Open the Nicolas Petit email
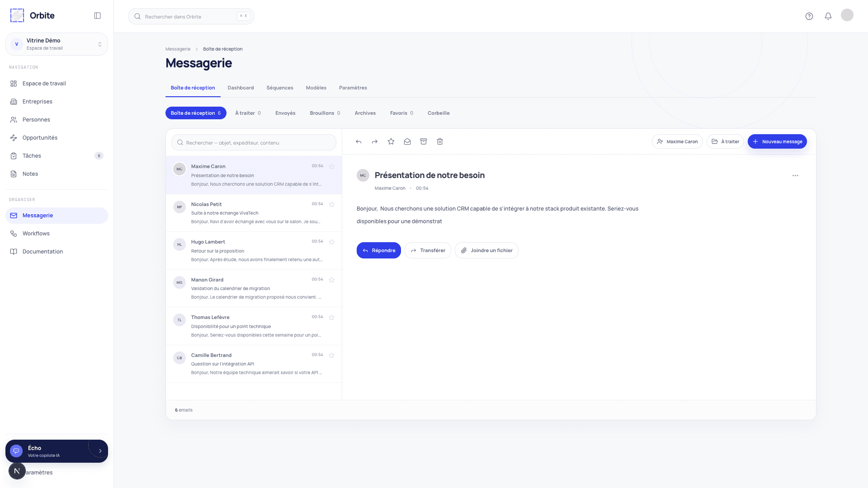Screen dimensions: 868x488 pyautogui.click(x=254, y=213)
